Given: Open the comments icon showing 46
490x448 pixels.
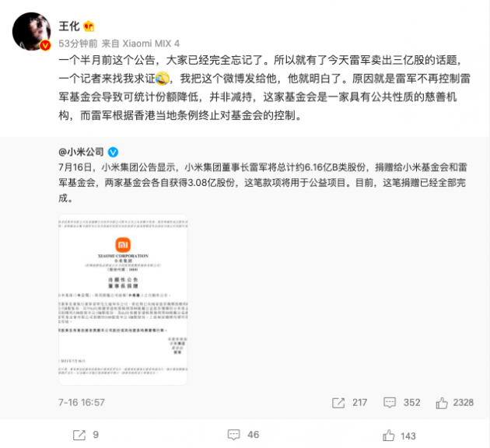Looking at the screenshot, I should (x=234, y=435).
